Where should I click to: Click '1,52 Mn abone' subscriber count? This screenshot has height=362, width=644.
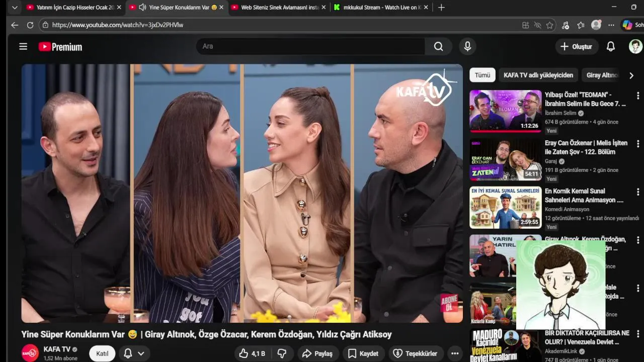pos(60,358)
